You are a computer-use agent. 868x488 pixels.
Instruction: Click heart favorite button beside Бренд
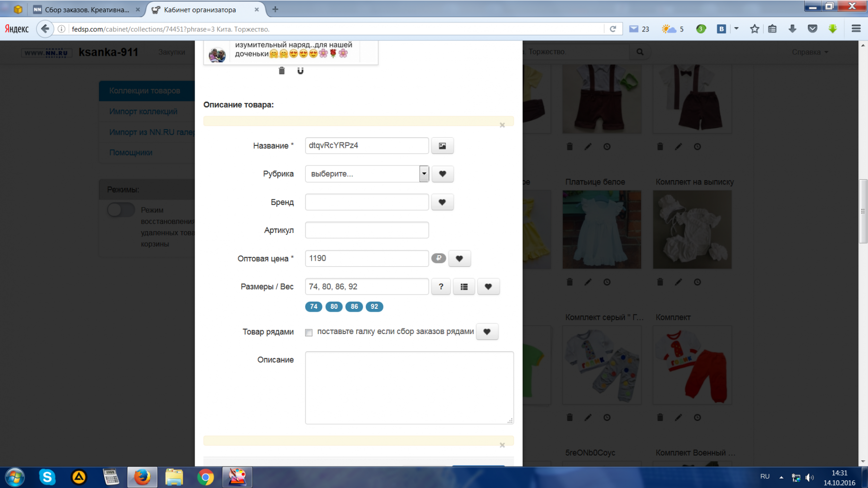tap(442, 202)
